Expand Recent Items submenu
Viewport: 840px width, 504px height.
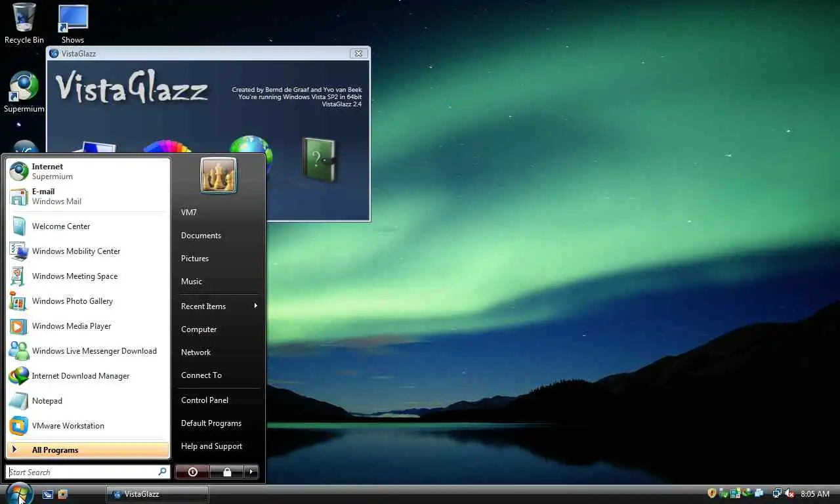coord(219,306)
